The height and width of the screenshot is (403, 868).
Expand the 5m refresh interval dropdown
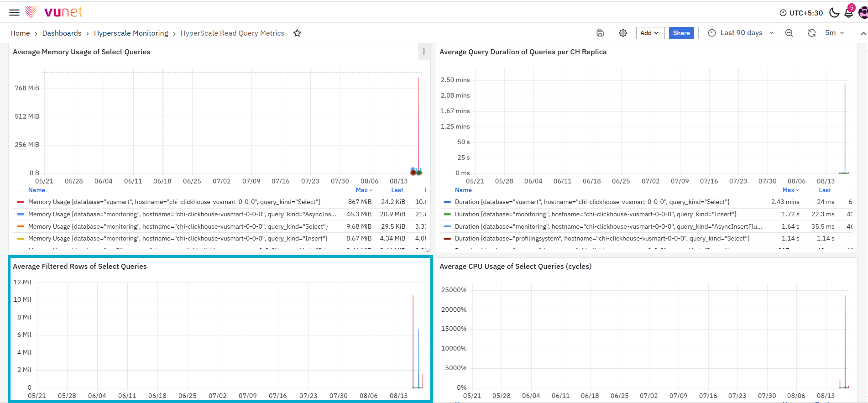tap(835, 33)
